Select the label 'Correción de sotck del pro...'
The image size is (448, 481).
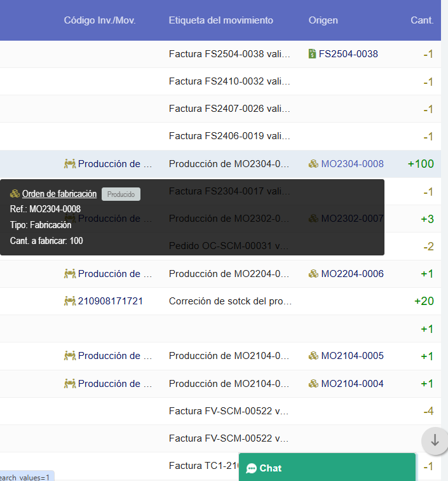(230, 301)
